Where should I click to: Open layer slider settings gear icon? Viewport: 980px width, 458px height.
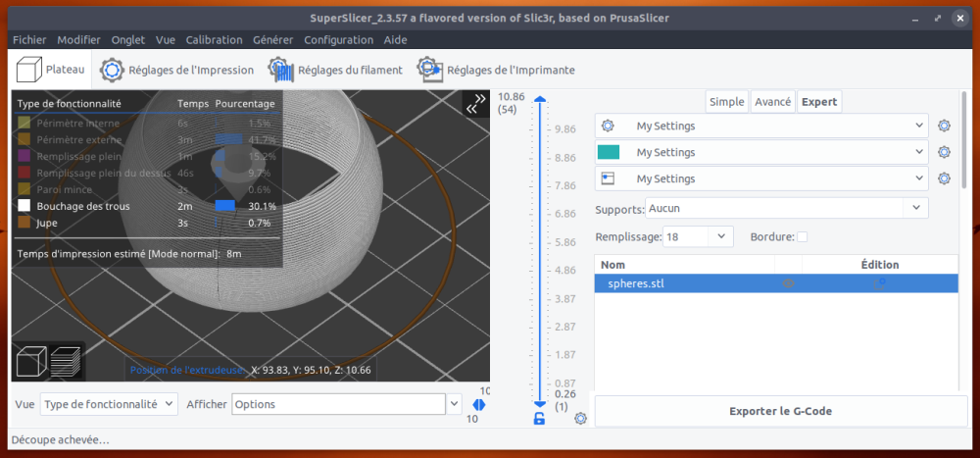580,419
